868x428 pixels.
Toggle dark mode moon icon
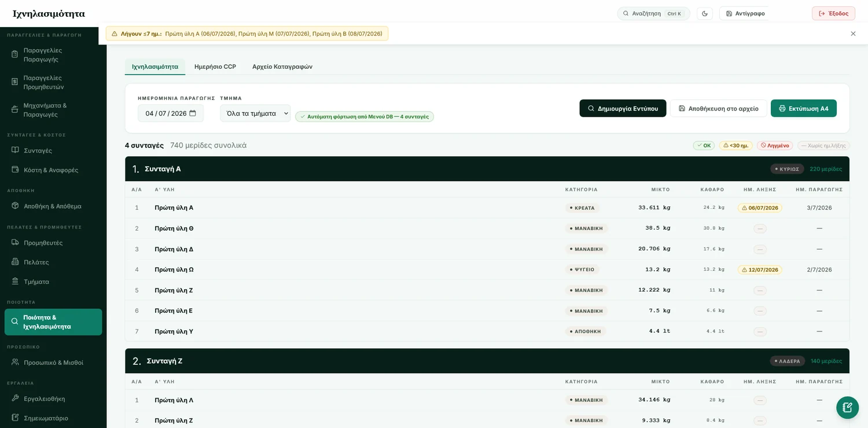click(705, 13)
